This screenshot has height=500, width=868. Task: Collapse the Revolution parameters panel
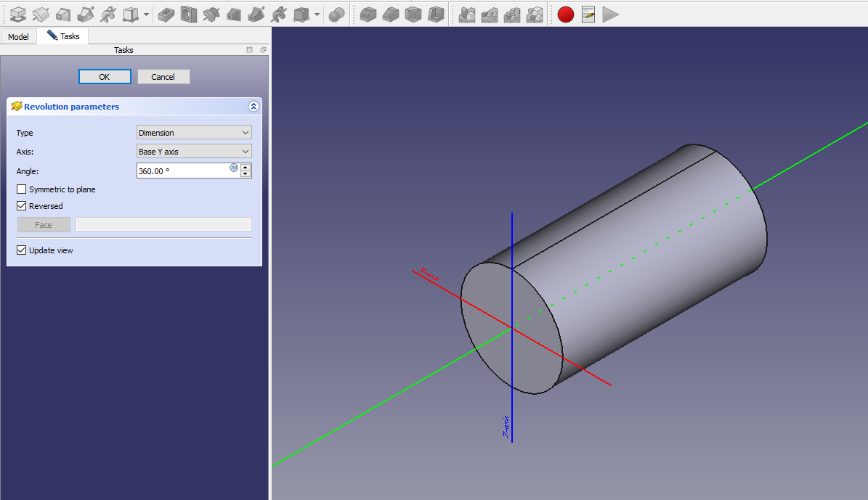[x=253, y=107]
